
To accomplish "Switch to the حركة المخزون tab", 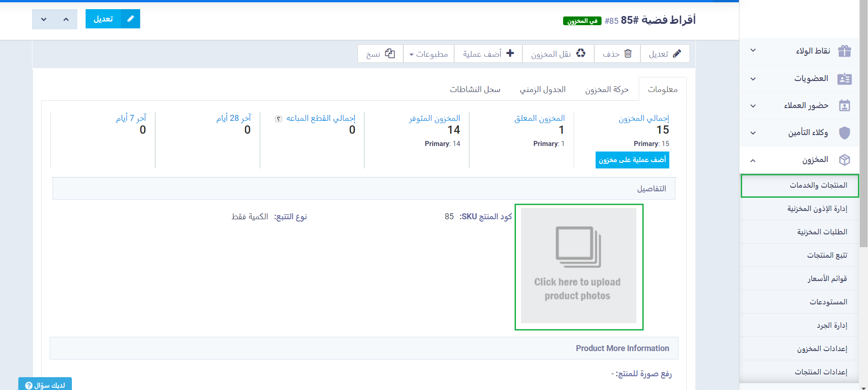I will [607, 89].
